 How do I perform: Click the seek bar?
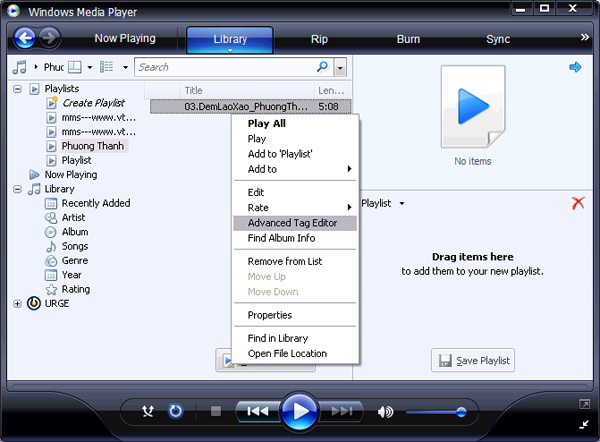coord(300,385)
